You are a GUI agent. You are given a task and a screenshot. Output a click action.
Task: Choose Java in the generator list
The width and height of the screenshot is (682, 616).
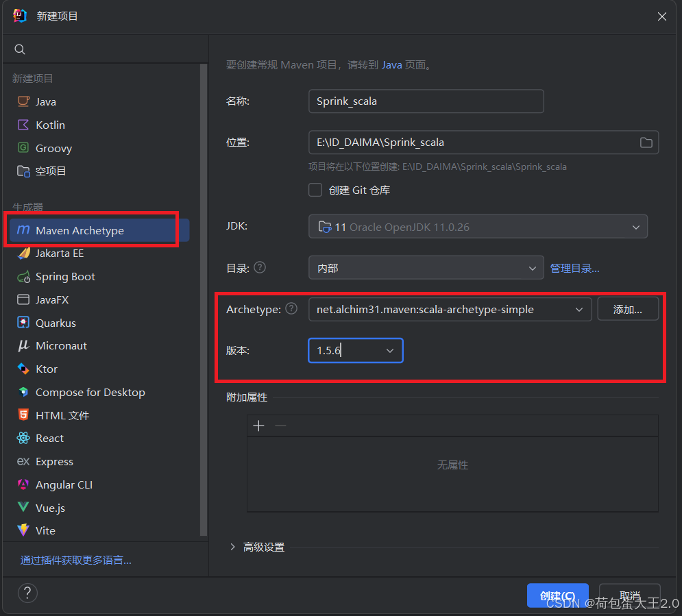(x=46, y=101)
